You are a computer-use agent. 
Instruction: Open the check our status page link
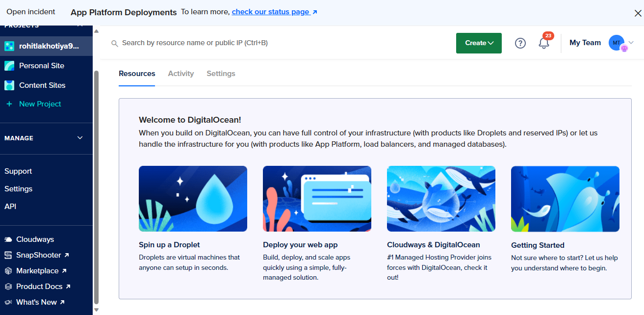[x=271, y=12]
